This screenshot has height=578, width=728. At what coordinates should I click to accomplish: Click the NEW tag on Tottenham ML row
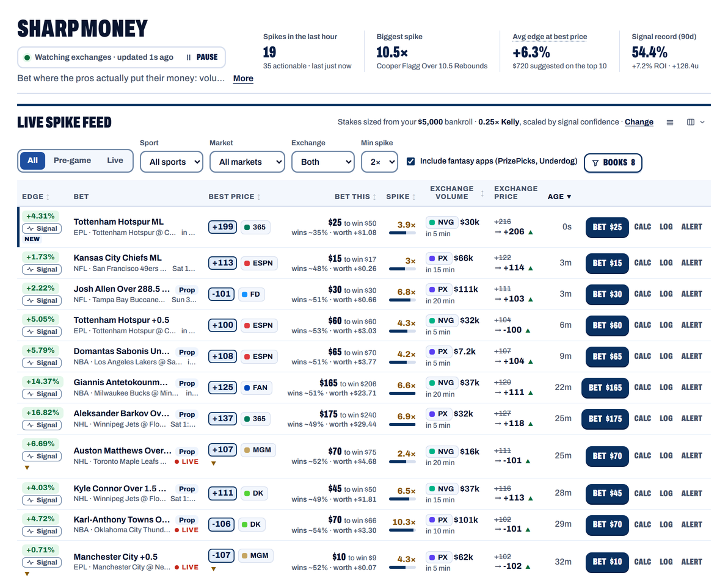click(x=32, y=239)
